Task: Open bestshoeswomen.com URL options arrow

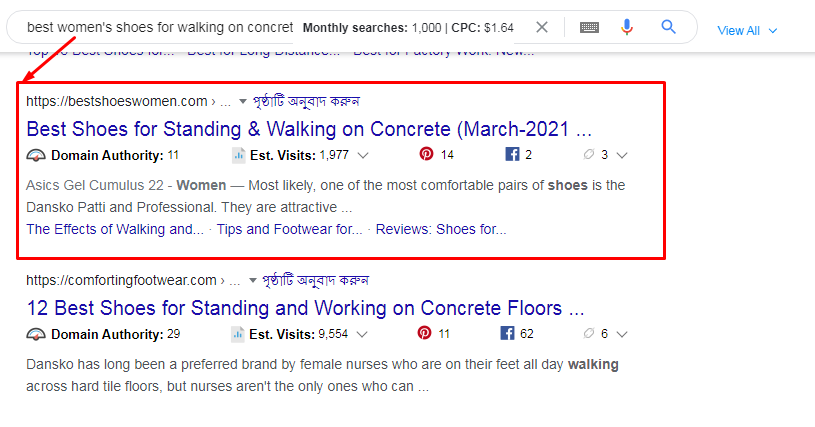Action: 242,101
